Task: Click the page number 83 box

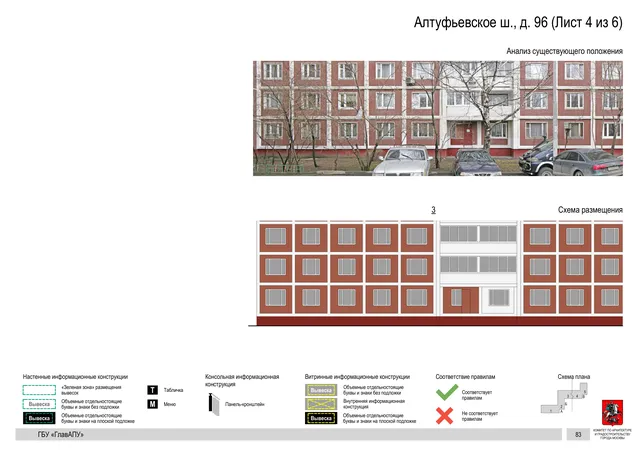Action: click(578, 434)
